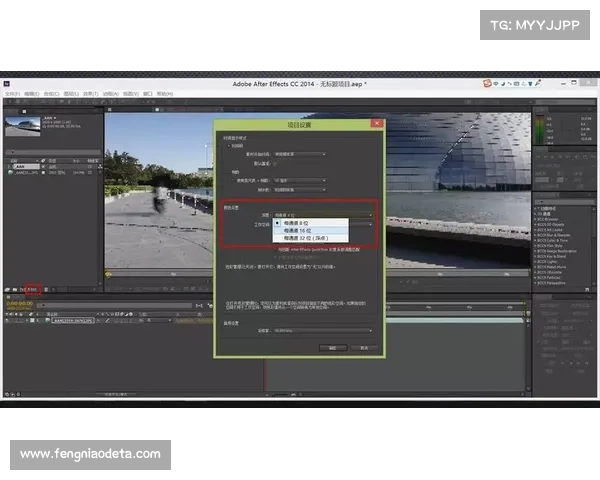The height and width of the screenshot is (480, 600).
Task: Open the Edit menu in the menu bar
Action: 30,93
